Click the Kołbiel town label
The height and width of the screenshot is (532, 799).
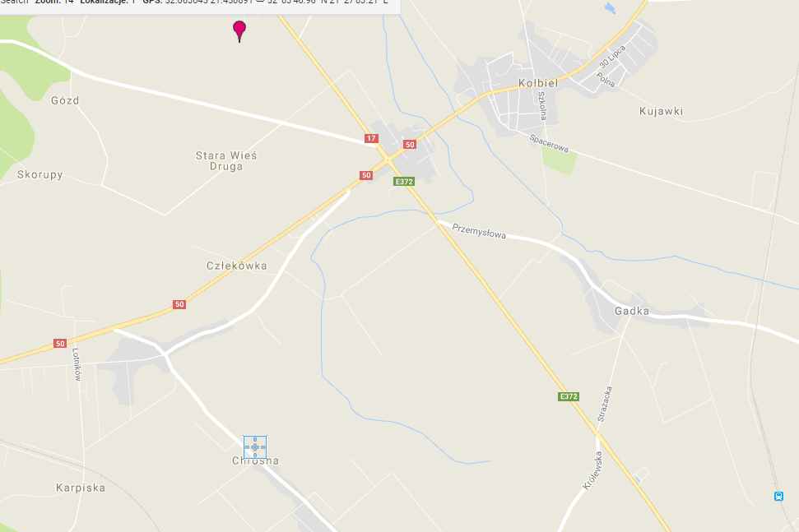pos(538,83)
